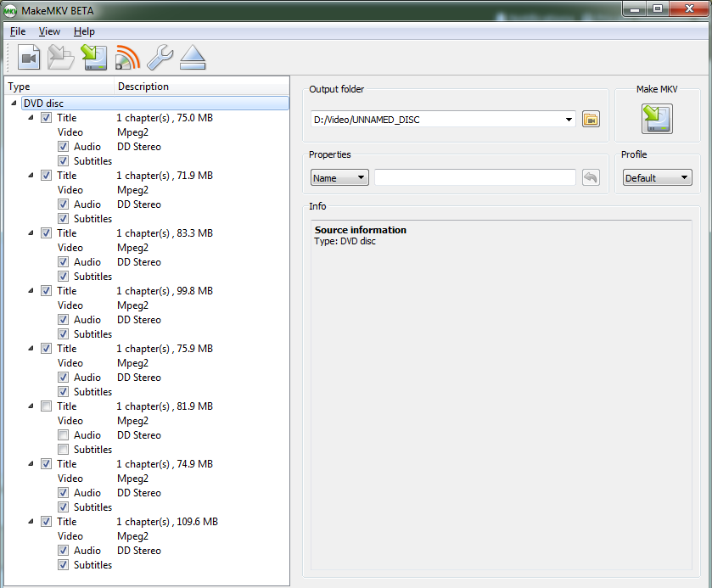Click the revert arrow beside the properties field

[x=591, y=177]
